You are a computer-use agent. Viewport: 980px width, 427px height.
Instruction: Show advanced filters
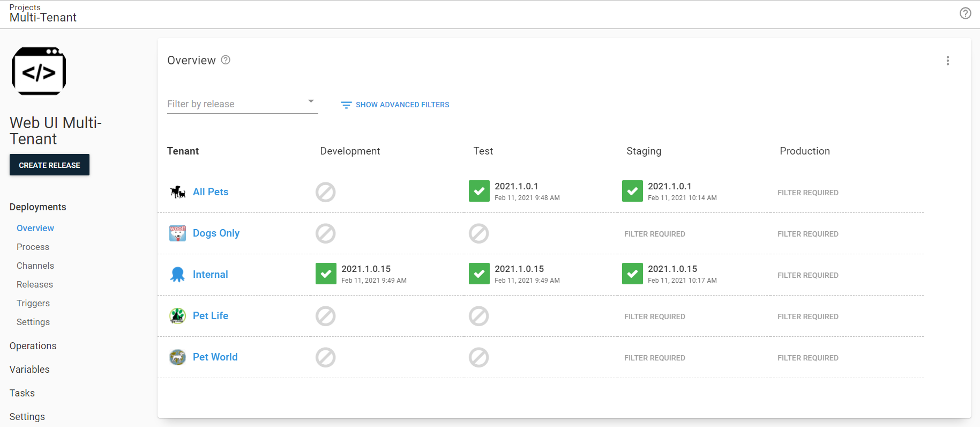tap(395, 105)
